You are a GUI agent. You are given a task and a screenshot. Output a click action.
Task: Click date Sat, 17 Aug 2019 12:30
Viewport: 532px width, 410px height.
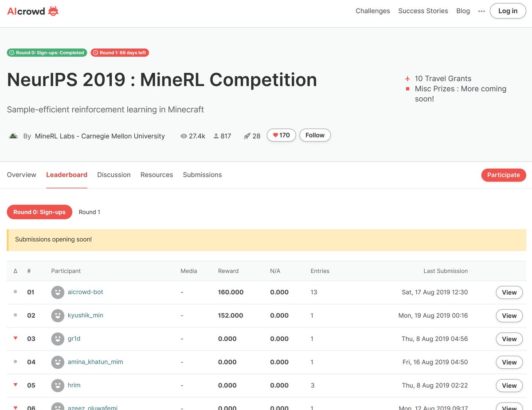435,292
